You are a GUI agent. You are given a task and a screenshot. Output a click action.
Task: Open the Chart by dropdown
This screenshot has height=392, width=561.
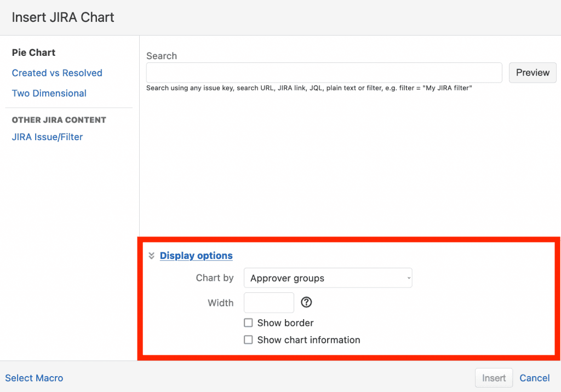[x=328, y=278]
